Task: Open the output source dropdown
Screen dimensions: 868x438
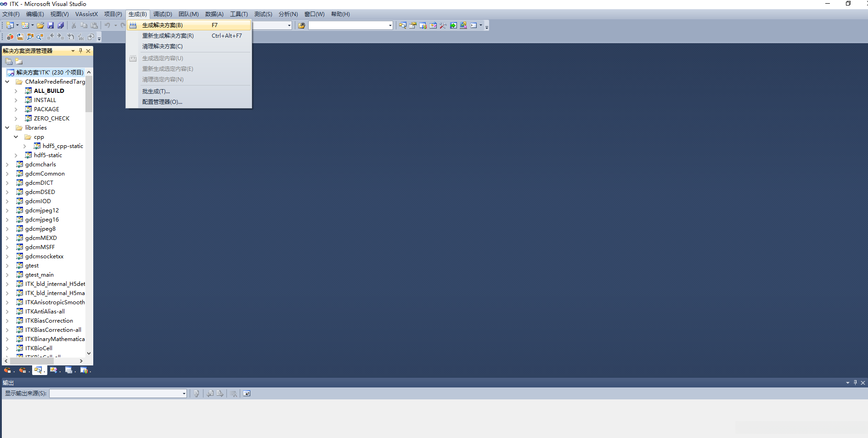Action: (184, 393)
